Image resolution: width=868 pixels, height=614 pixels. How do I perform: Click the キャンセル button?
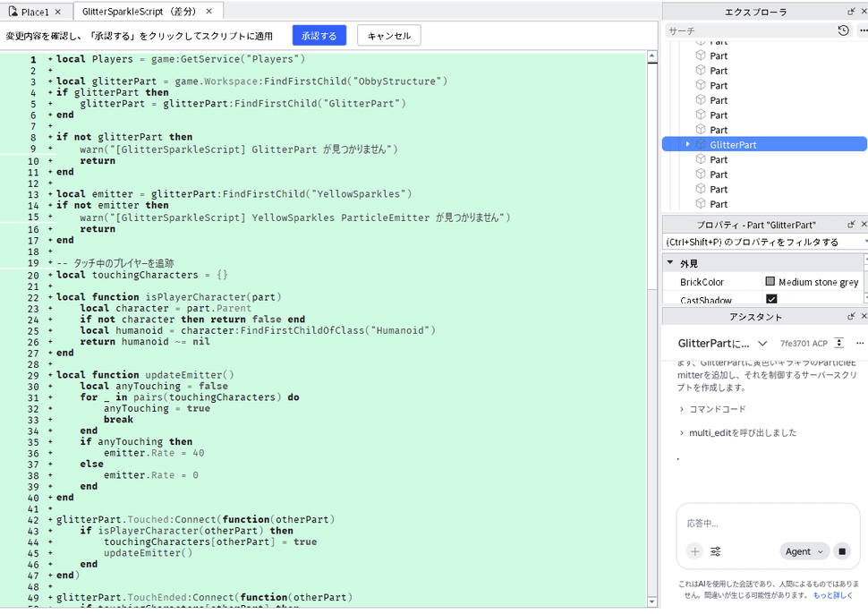pyautogui.click(x=388, y=36)
